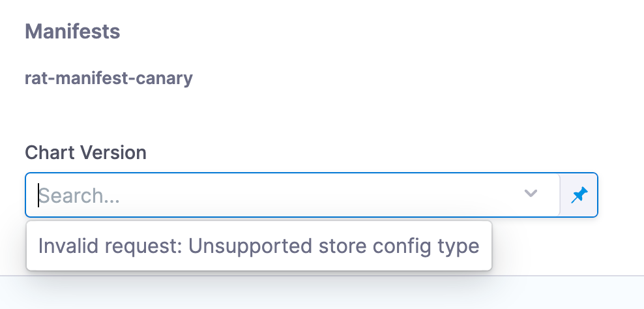Viewport: 644px width, 309px height.
Task: Click the word "Manifests" at the top
Action: pos(72,31)
